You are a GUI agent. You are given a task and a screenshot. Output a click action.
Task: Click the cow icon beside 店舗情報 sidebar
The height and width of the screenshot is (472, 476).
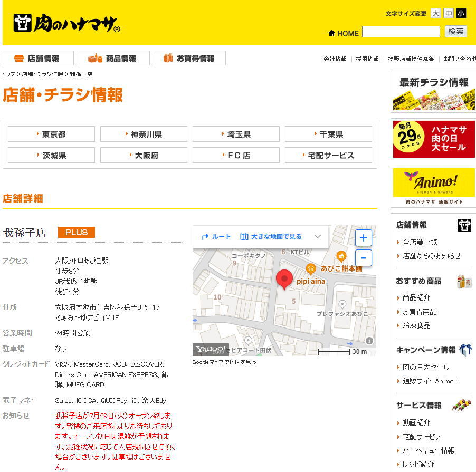[464, 225]
